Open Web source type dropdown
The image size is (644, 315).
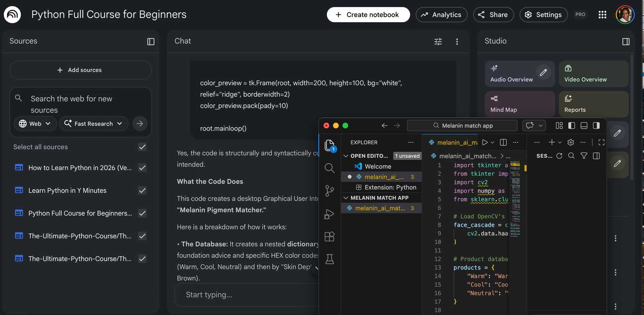coord(35,124)
